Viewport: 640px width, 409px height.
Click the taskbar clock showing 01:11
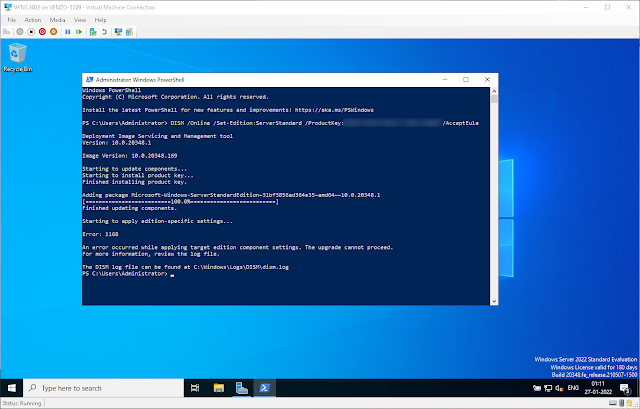point(598,388)
